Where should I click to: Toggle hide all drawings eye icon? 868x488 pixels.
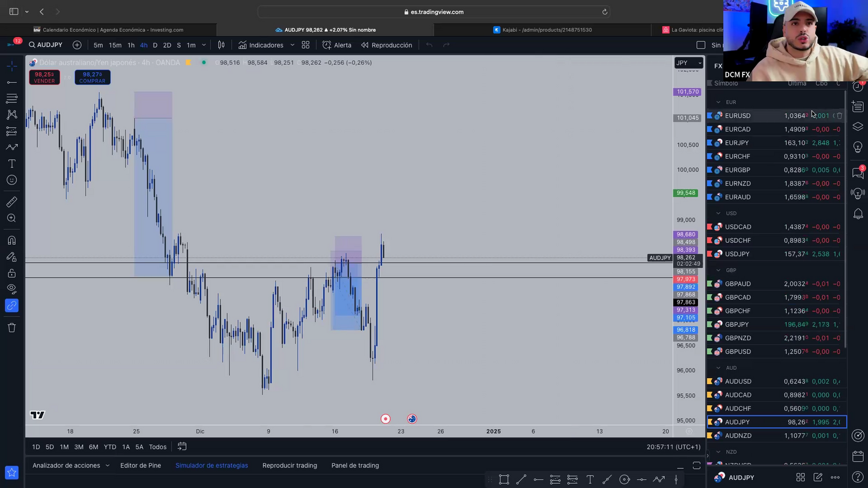11,289
